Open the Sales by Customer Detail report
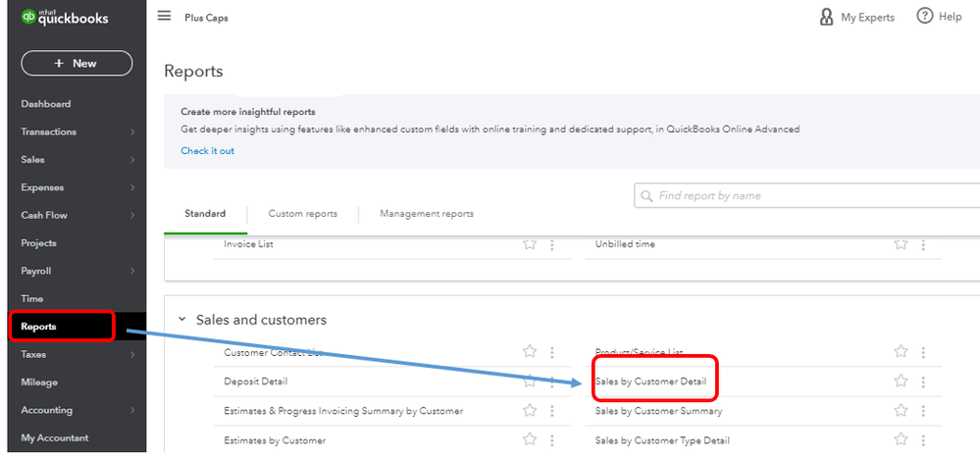The height and width of the screenshot is (458, 980). click(649, 382)
